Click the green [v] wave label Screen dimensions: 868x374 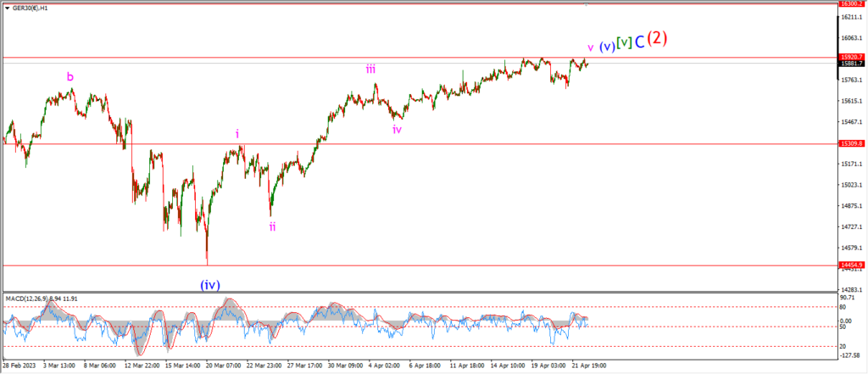pos(624,43)
